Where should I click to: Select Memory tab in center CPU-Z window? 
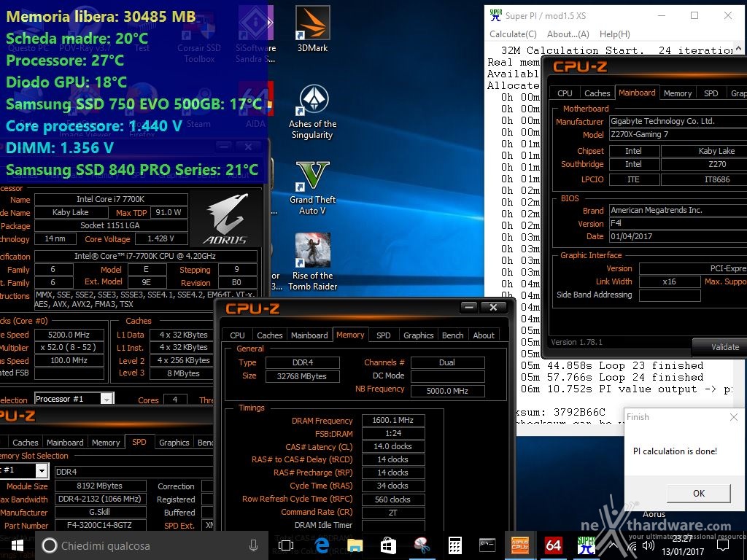click(x=350, y=335)
